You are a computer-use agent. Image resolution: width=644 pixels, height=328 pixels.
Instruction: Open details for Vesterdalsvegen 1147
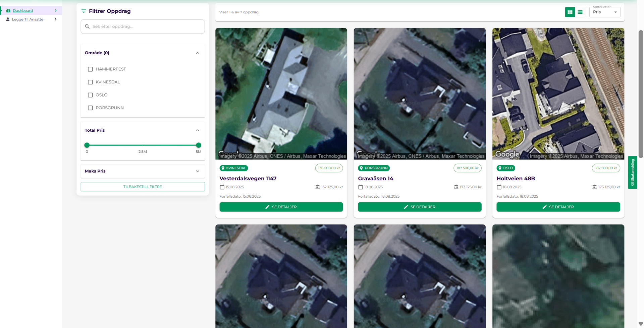281,207
